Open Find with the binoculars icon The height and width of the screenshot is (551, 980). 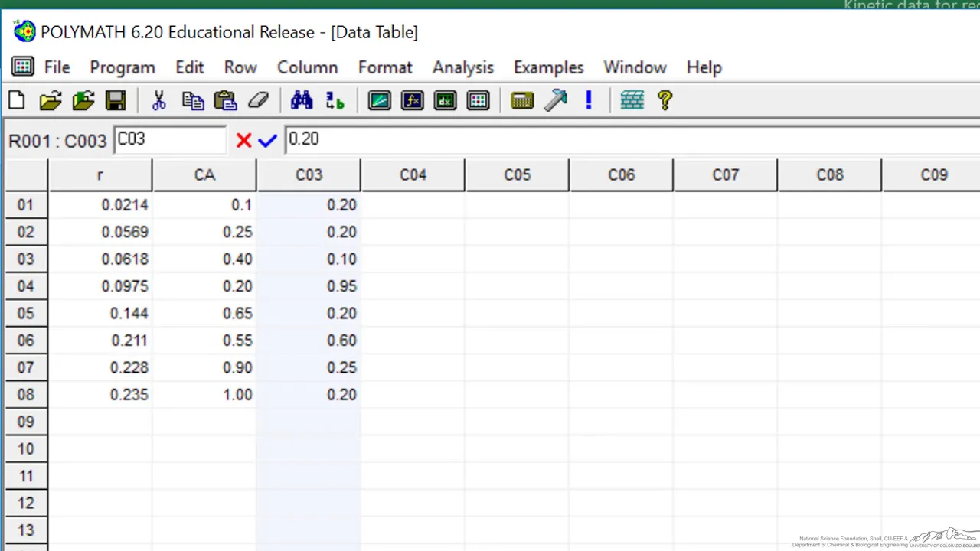(302, 100)
